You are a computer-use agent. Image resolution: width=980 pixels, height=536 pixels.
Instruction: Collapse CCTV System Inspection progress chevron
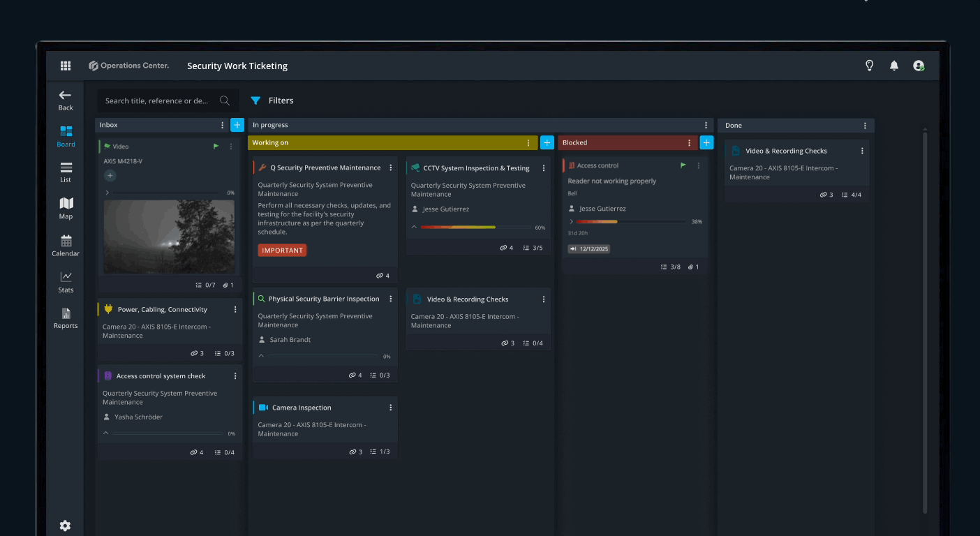pyautogui.click(x=414, y=227)
